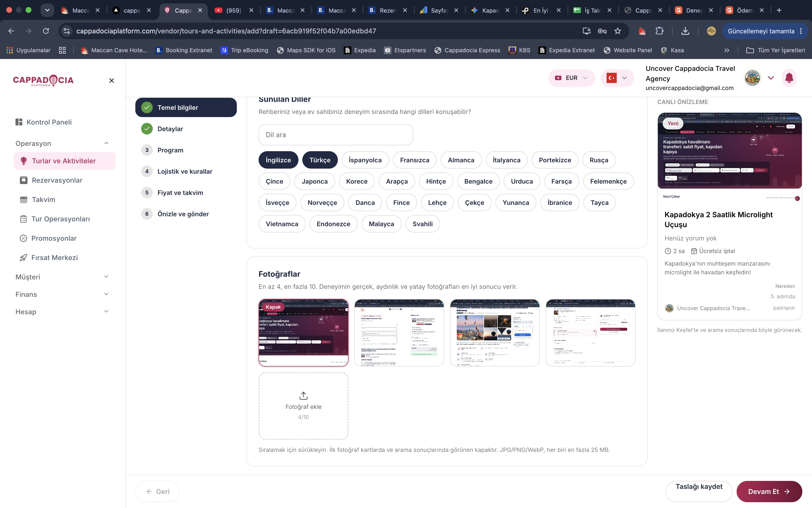This screenshot has height=508, width=812.
Task: Close the sidebar with the X icon
Action: pos(112,80)
